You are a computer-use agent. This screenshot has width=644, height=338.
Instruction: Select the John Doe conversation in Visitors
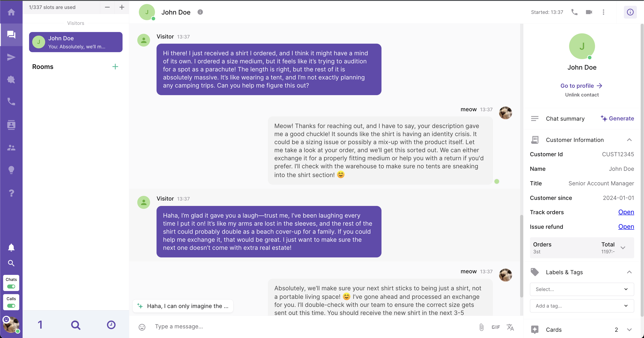(76, 42)
